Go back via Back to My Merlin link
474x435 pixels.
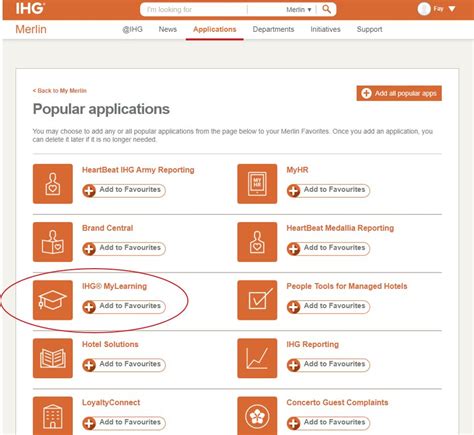tap(60, 91)
